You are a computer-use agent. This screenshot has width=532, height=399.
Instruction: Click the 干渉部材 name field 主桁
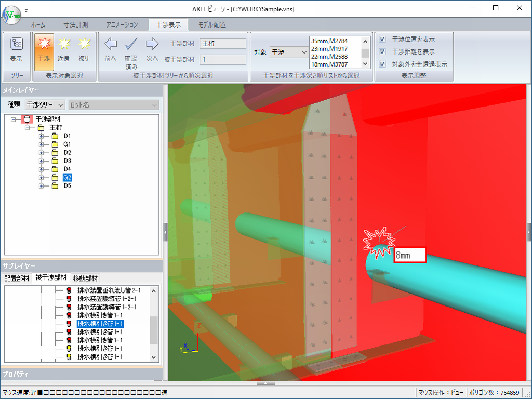[x=222, y=44]
